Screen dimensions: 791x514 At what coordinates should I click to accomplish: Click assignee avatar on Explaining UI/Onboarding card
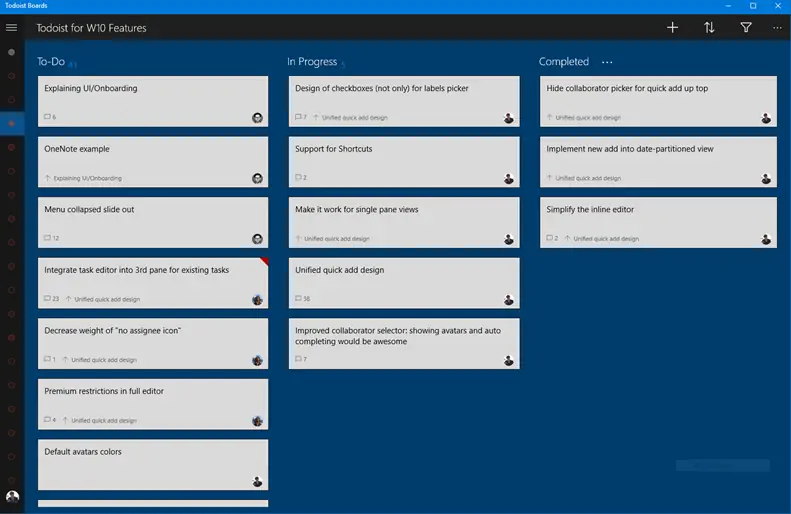pyautogui.click(x=257, y=118)
